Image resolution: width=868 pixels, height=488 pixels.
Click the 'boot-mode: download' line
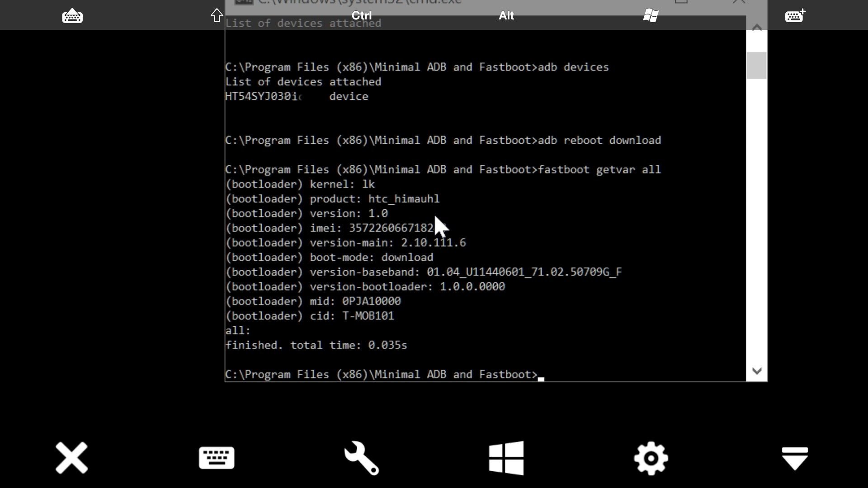(329, 258)
